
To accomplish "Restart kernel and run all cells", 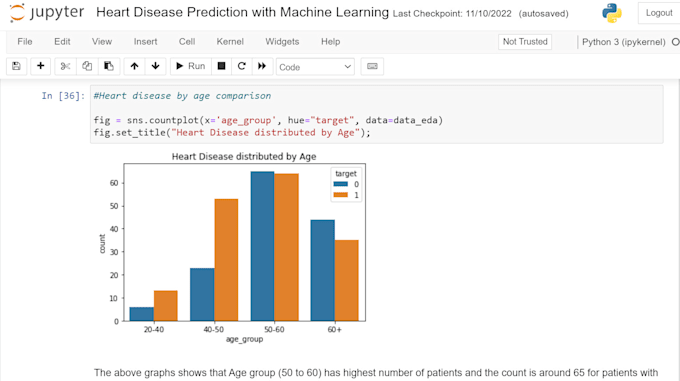I will pyautogui.click(x=262, y=66).
